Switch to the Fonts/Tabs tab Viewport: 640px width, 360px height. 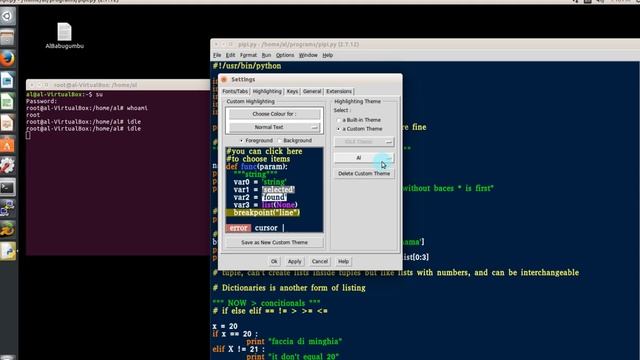pyautogui.click(x=235, y=91)
